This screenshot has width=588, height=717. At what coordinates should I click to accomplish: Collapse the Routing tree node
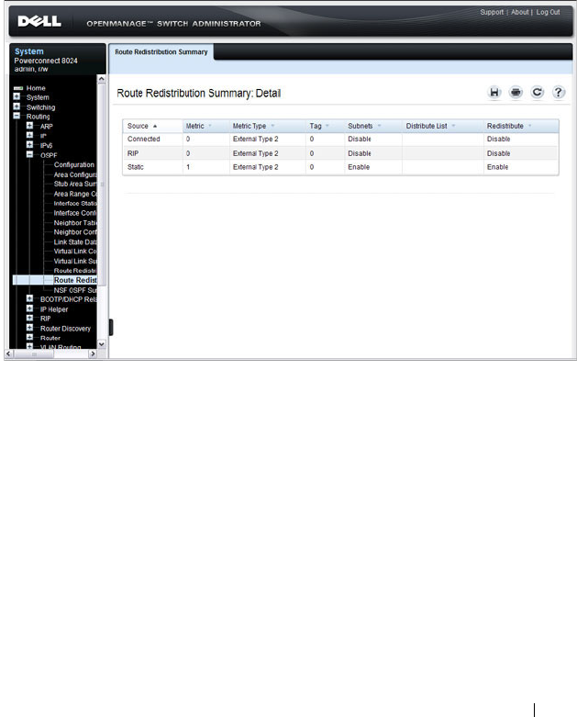click(17, 117)
